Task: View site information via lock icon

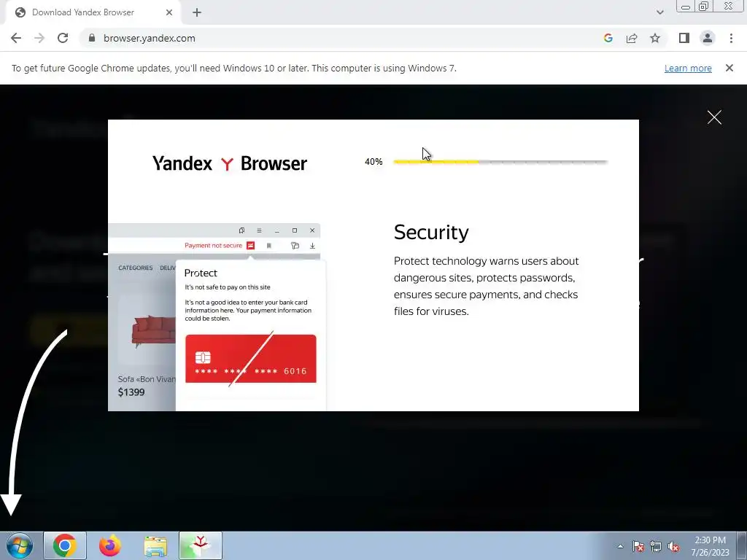Action: (92, 38)
